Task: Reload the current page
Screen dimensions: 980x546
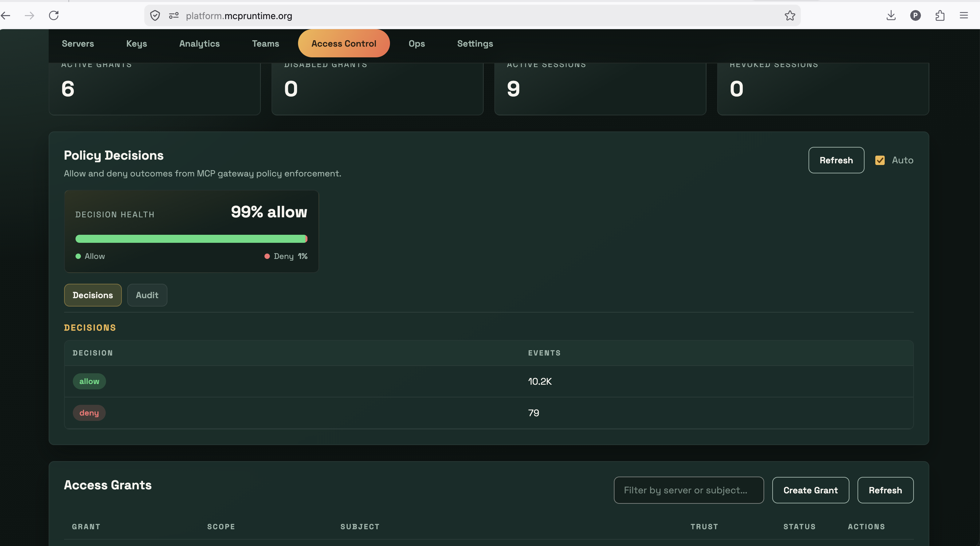Action: tap(54, 15)
